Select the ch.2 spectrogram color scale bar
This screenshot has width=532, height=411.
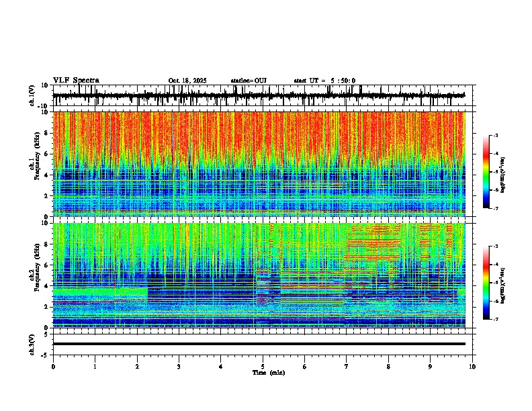[486, 283]
